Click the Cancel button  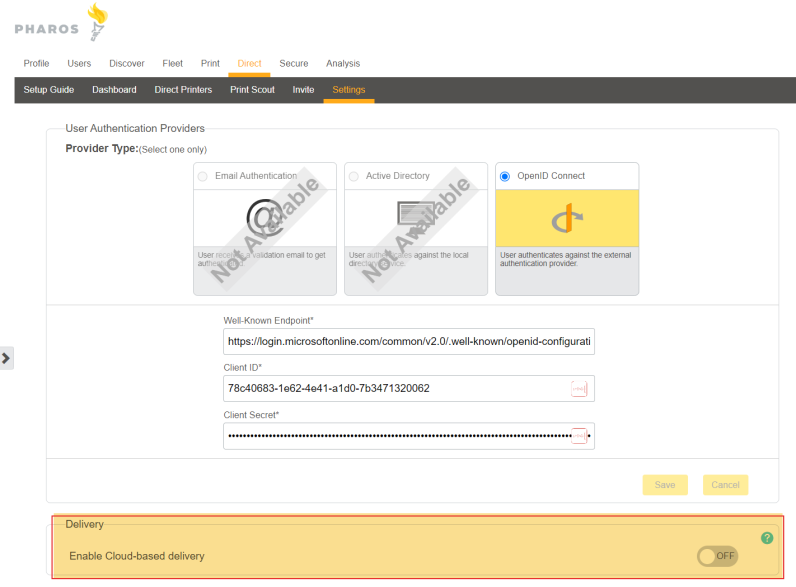click(725, 485)
